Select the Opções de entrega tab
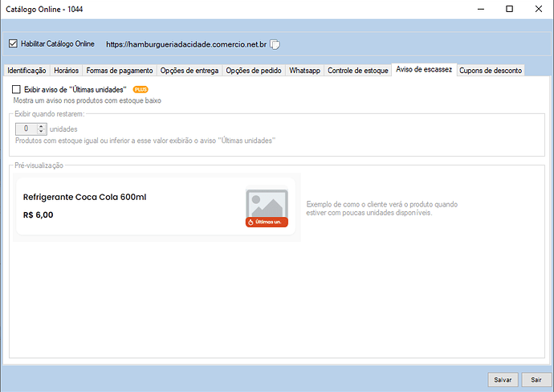This screenshot has height=392, width=554. [189, 71]
